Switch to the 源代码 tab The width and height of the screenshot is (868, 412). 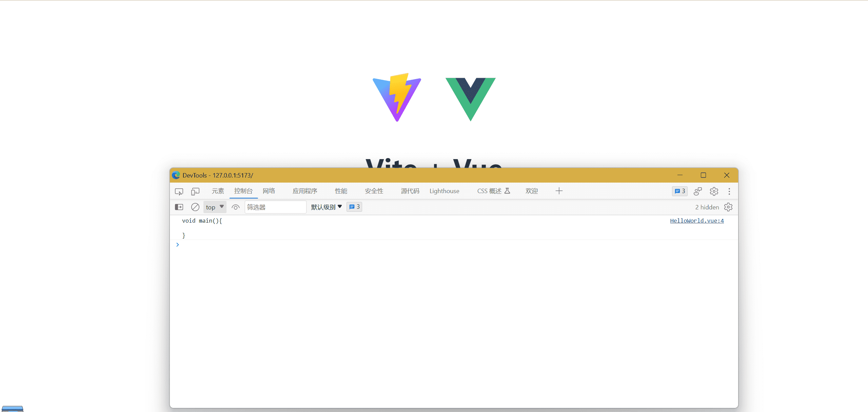click(410, 191)
